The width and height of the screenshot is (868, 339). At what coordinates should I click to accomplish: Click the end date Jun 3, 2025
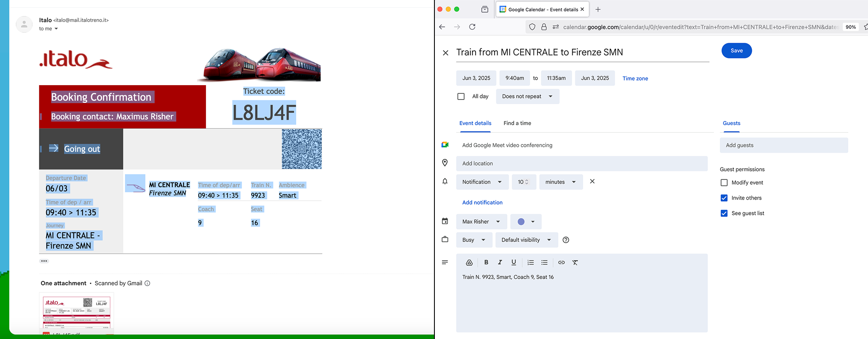click(x=595, y=78)
